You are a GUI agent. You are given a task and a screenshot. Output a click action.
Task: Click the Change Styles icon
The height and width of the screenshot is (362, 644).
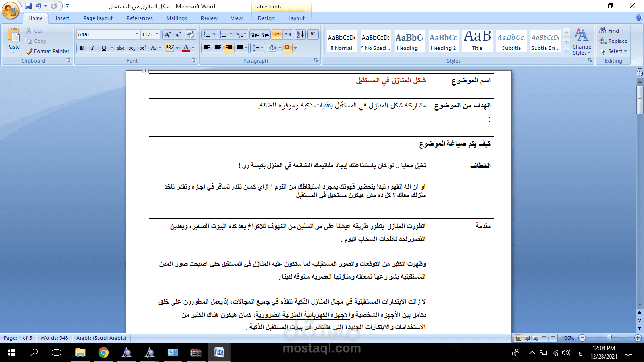tap(582, 41)
